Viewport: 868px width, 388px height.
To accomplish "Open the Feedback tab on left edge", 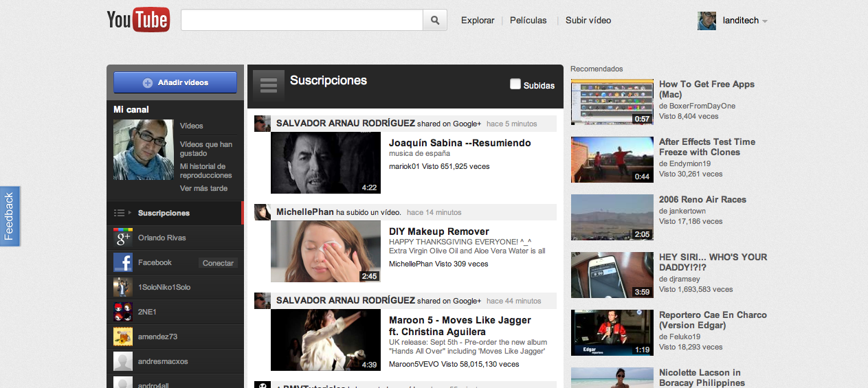I will click(10, 216).
